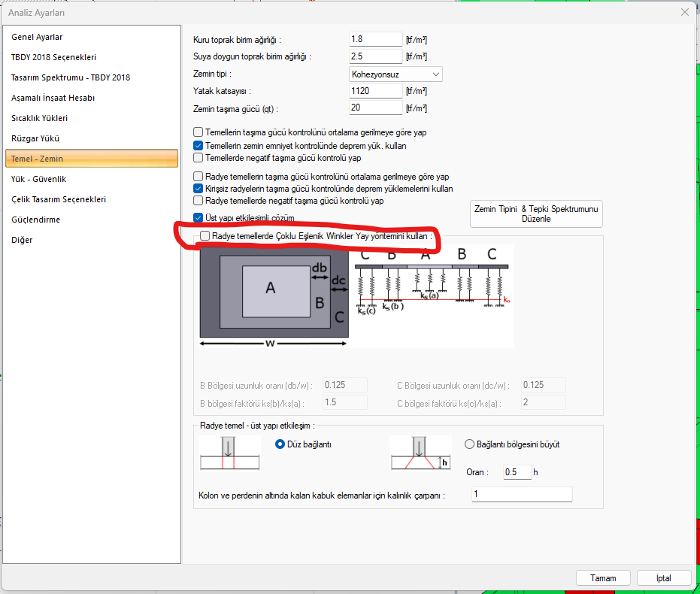Viewport: 700px width, 594px height.
Task: Go to Tasarım Spektrumu - TBDY 2018
Action: (71, 77)
